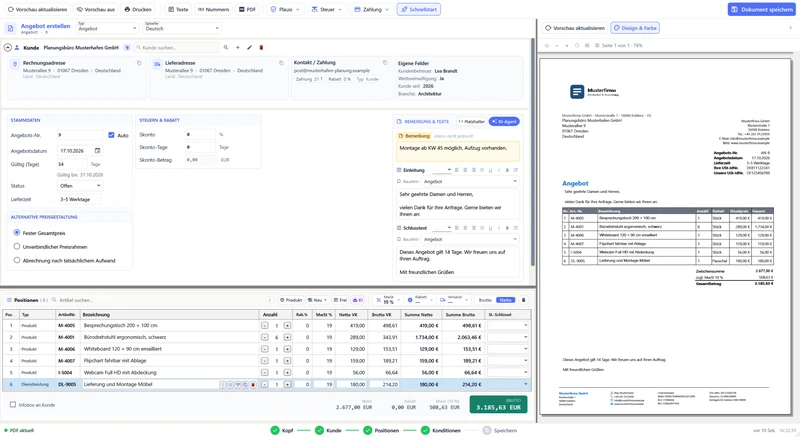The width and height of the screenshot is (800, 437).
Task: Click the Speichern step in progress bar
Action: [x=500, y=430]
